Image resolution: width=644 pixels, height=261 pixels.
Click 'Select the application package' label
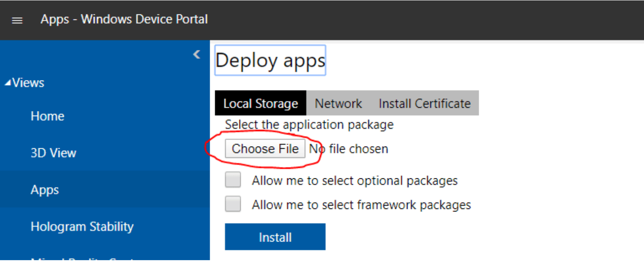click(x=309, y=125)
